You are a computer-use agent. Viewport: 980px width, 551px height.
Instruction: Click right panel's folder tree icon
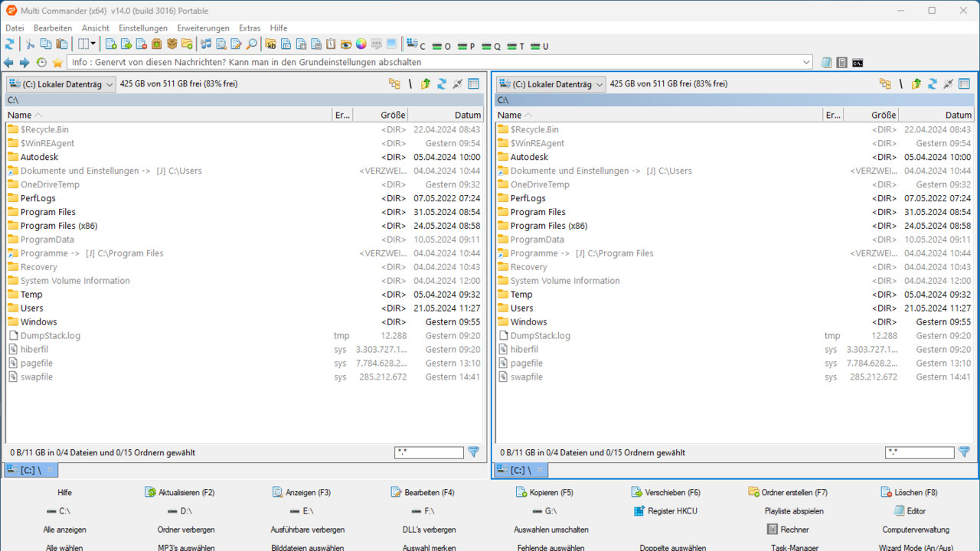click(x=885, y=84)
